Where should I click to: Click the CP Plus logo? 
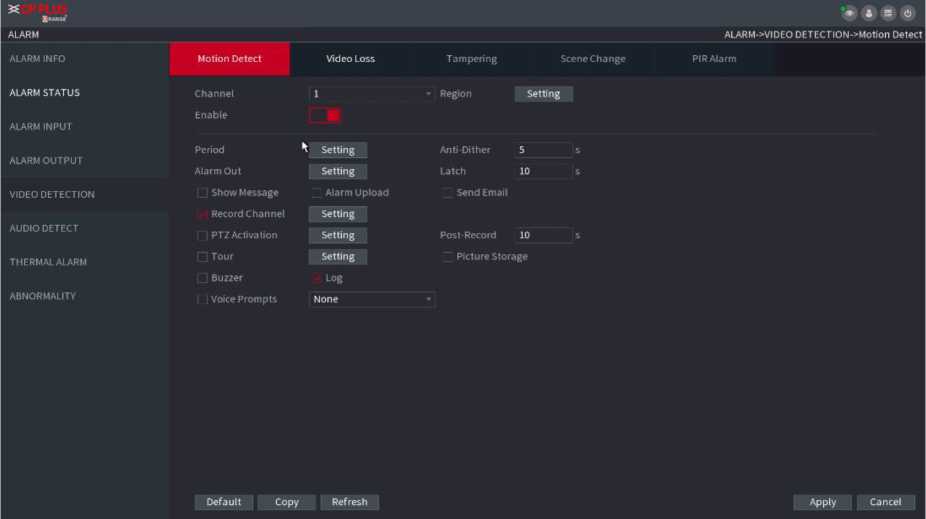(x=38, y=13)
